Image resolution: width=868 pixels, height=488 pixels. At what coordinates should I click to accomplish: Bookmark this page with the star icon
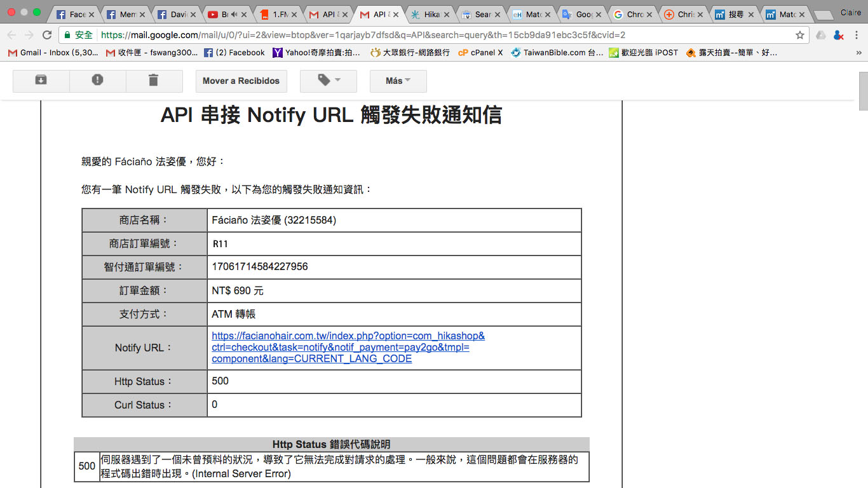click(799, 35)
